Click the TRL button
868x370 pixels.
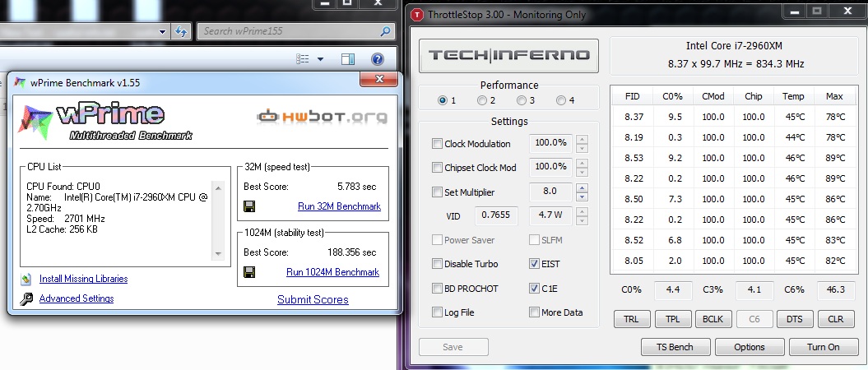(x=632, y=319)
